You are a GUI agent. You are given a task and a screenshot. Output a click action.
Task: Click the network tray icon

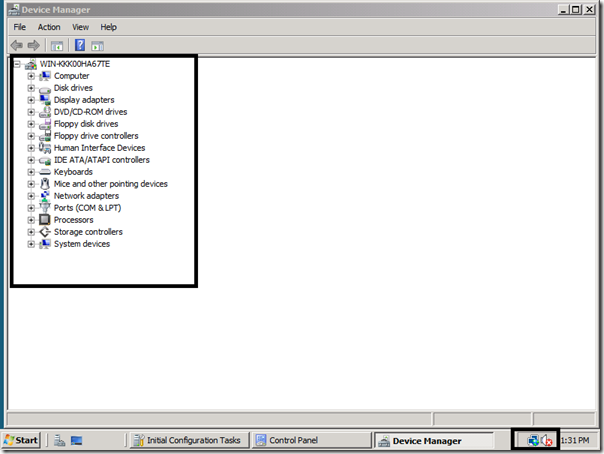(x=533, y=440)
